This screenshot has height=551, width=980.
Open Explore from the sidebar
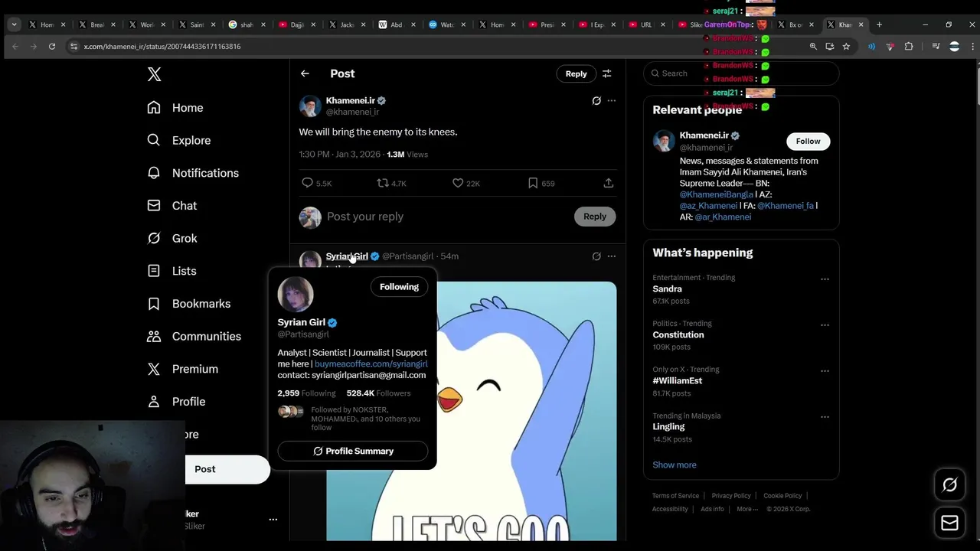[x=178, y=140]
